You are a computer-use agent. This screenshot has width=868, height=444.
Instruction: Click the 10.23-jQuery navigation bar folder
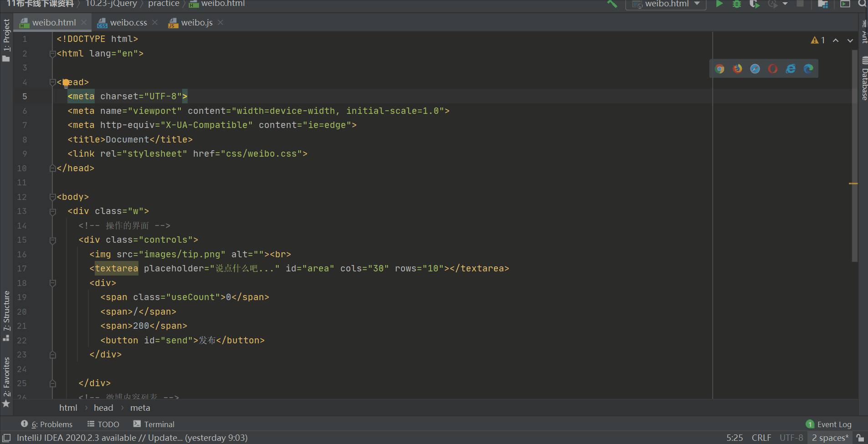pos(111,4)
